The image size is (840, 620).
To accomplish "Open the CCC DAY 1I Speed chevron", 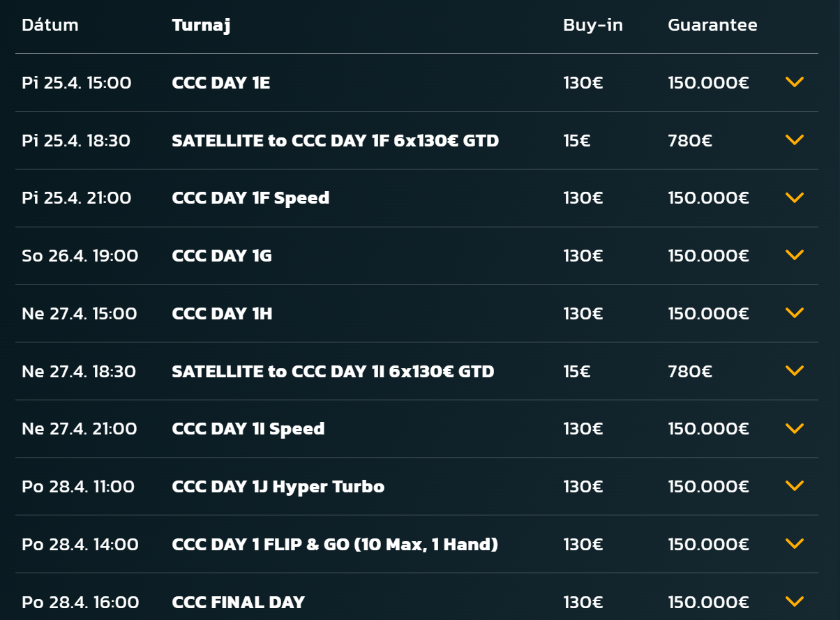I will (794, 428).
